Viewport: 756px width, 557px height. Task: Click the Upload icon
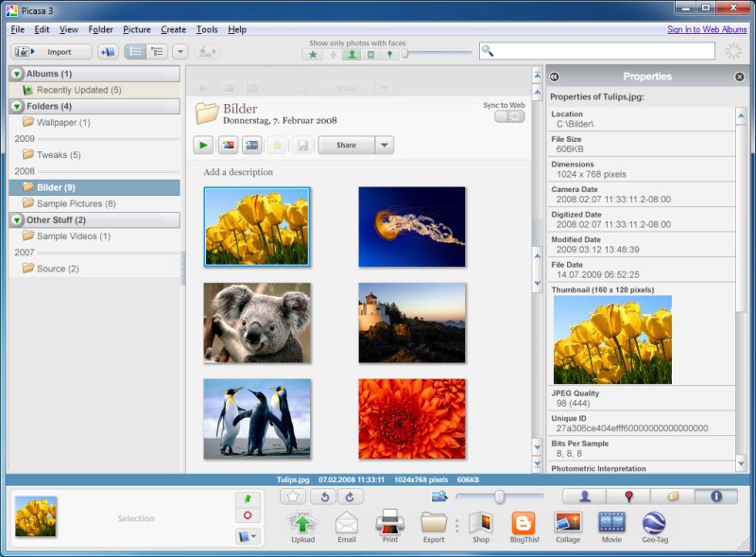tap(302, 527)
